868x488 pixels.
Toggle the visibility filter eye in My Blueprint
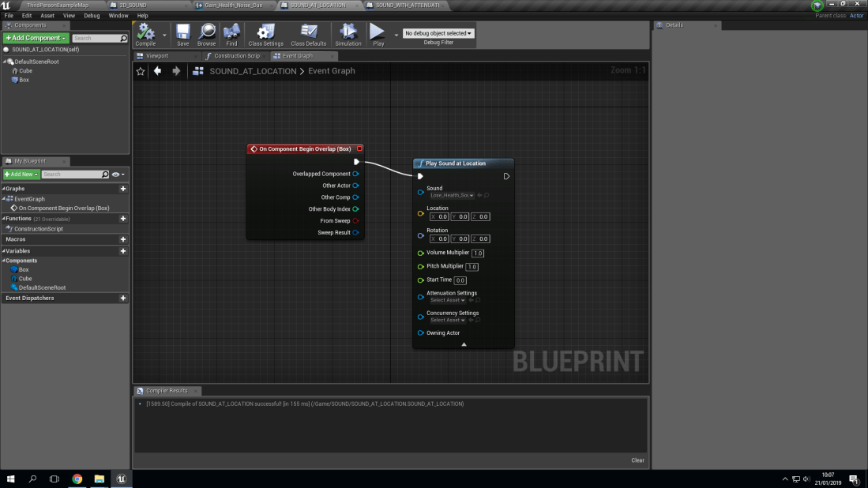point(115,174)
